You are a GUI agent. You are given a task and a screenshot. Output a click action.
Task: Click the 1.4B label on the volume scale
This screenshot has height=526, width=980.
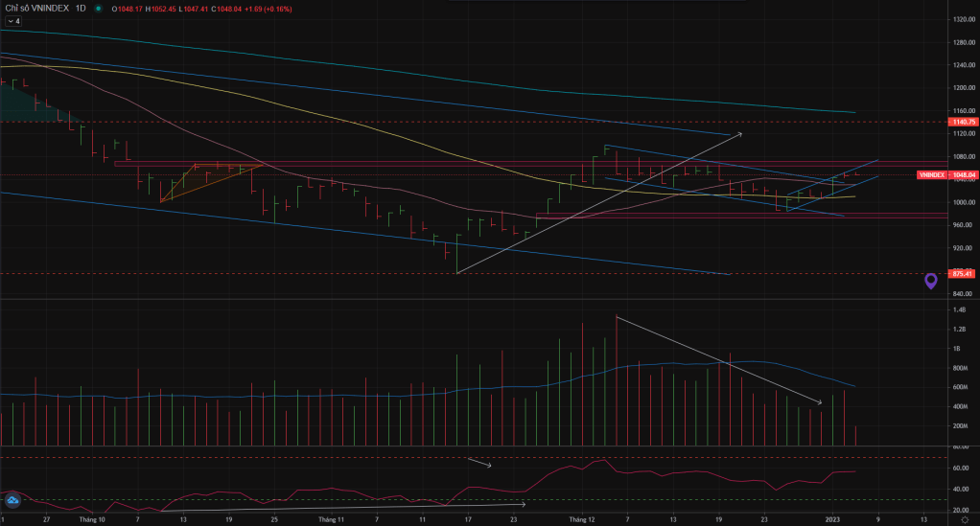coord(959,310)
